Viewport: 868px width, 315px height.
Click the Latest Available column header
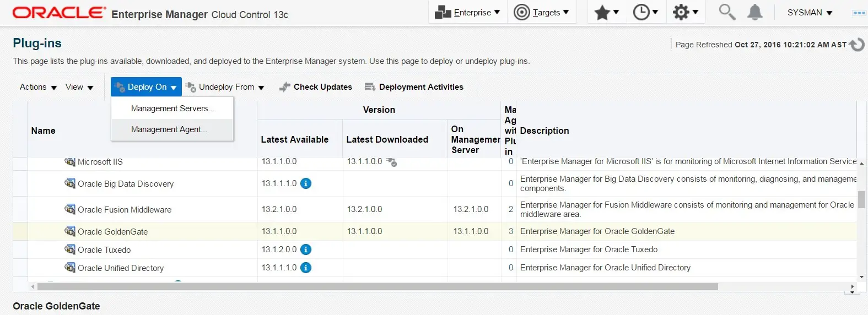[295, 139]
